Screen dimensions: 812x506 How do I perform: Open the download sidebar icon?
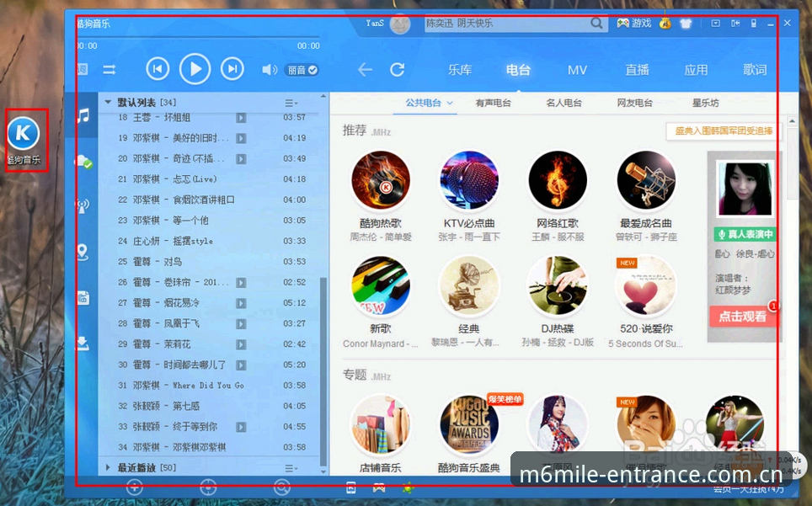[x=83, y=343]
